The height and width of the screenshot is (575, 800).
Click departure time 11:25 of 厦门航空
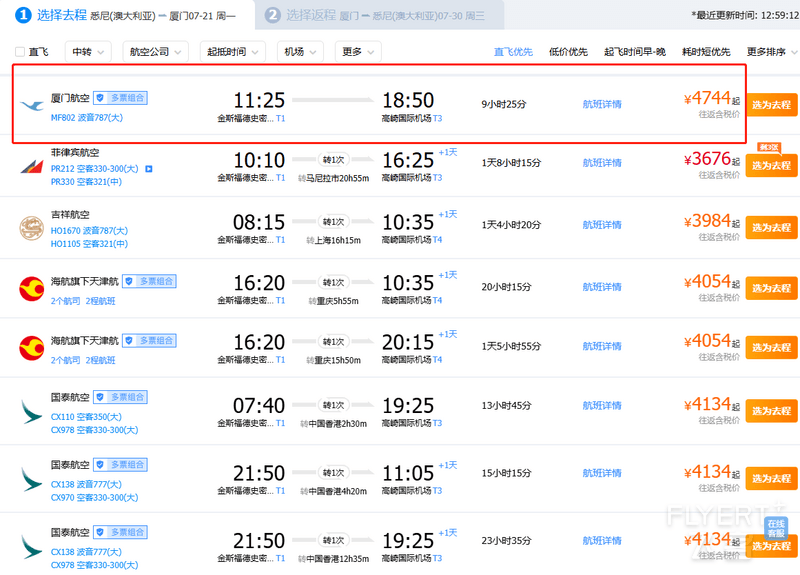coord(259,101)
